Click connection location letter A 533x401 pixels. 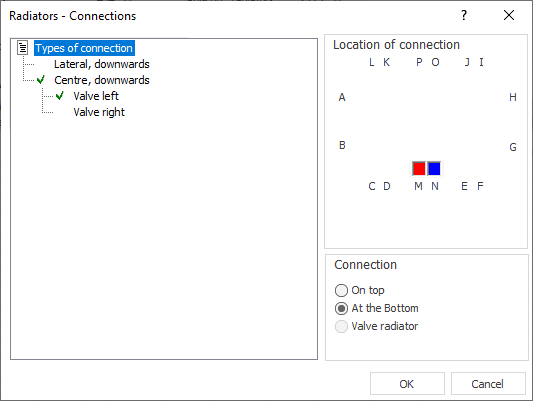point(342,97)
